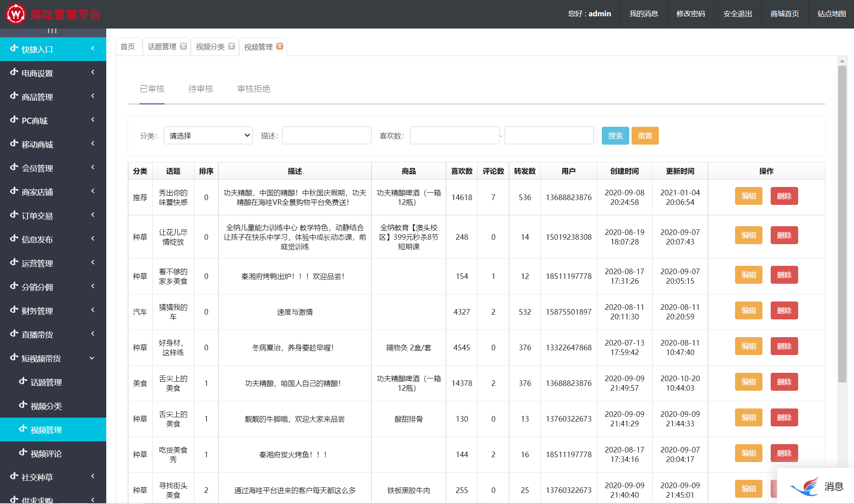Open the 首页 page tab

(128, 47)
